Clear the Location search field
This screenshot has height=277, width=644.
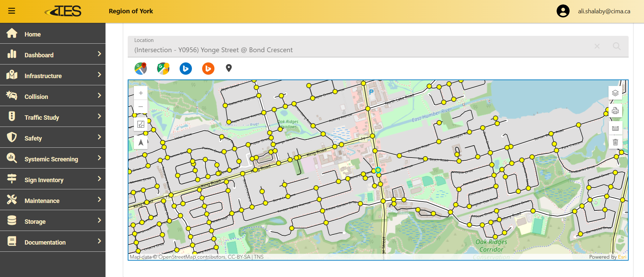(597, 46)
